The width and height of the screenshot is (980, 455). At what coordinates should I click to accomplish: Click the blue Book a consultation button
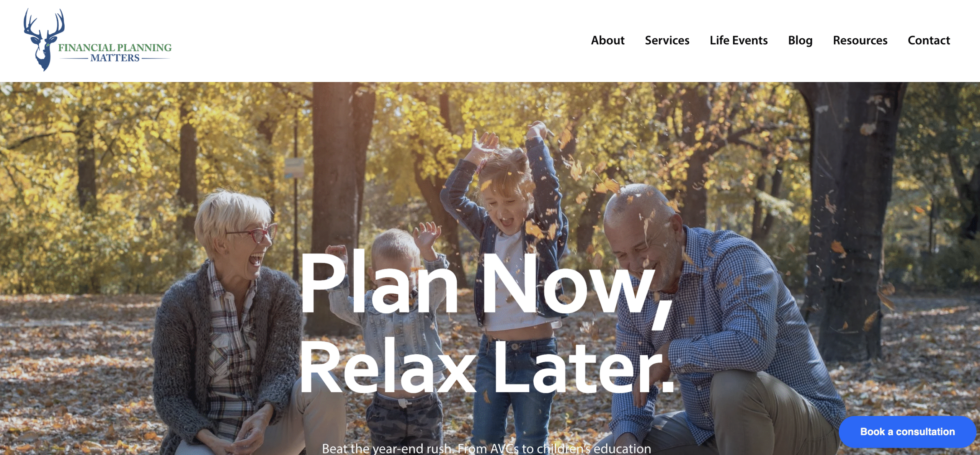(x=907, y=432)
